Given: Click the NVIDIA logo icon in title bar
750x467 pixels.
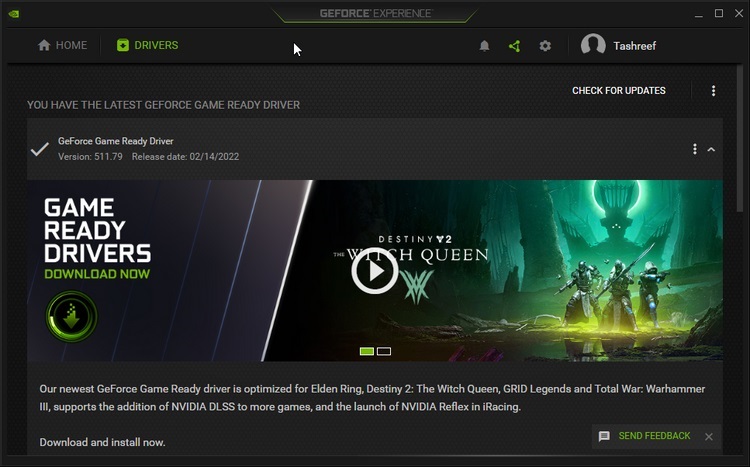Looking at the screenshot, I should (x=14, y=13).
